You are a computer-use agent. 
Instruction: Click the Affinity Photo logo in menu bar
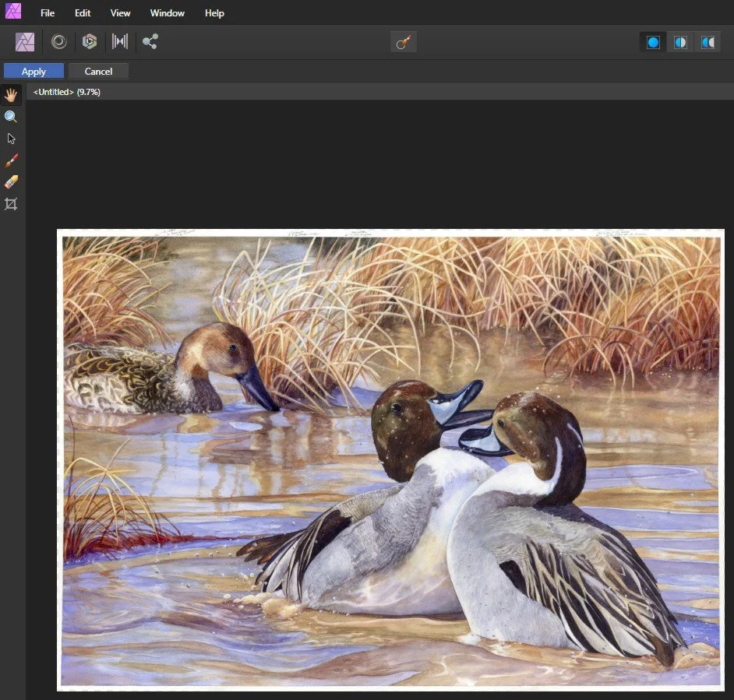[x=13, y=11]
